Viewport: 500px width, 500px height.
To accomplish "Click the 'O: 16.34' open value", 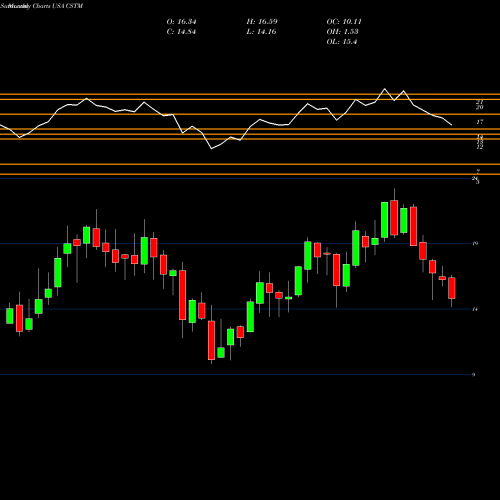I will [181, 22].
